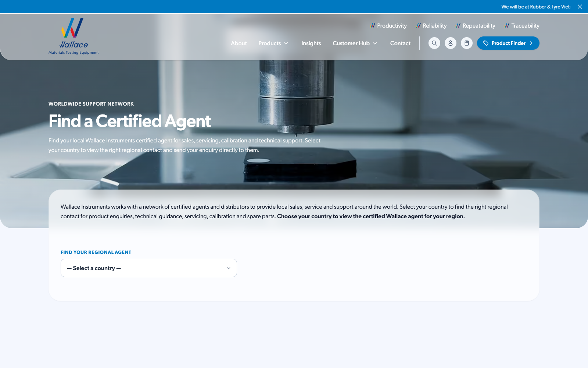Click the Materials Testing Equipment tagline

(x=73, y=53)
